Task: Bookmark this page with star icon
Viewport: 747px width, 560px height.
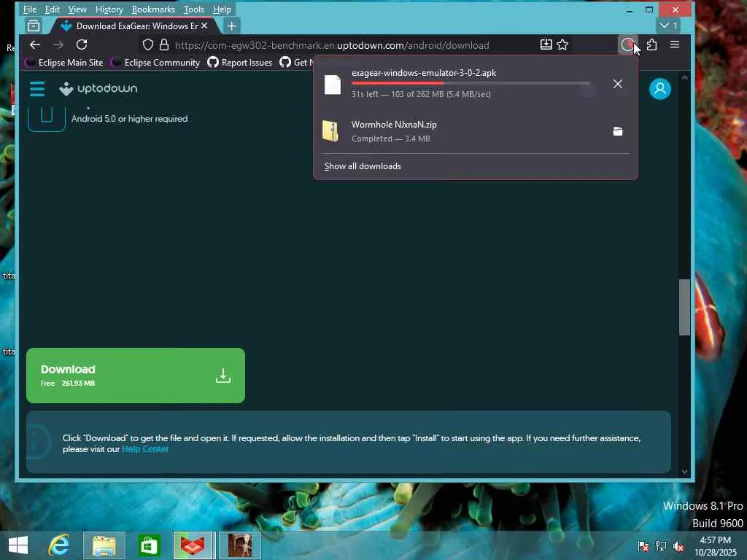Action: coord(562,44)
